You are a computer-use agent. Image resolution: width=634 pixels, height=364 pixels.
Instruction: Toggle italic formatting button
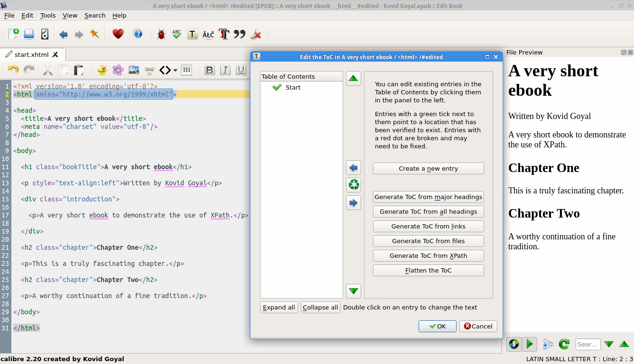[225, 70]
